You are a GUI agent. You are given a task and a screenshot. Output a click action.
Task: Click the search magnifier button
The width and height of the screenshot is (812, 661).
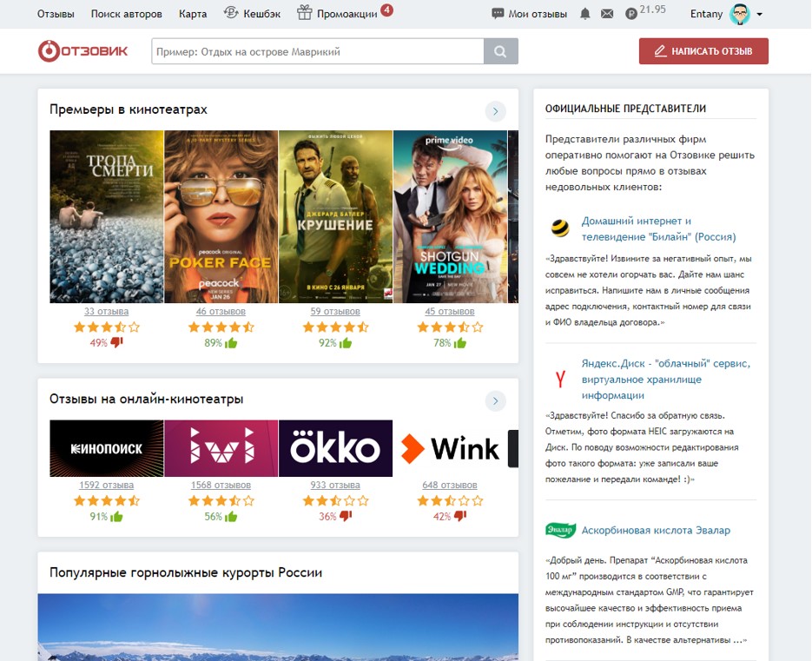501,51
